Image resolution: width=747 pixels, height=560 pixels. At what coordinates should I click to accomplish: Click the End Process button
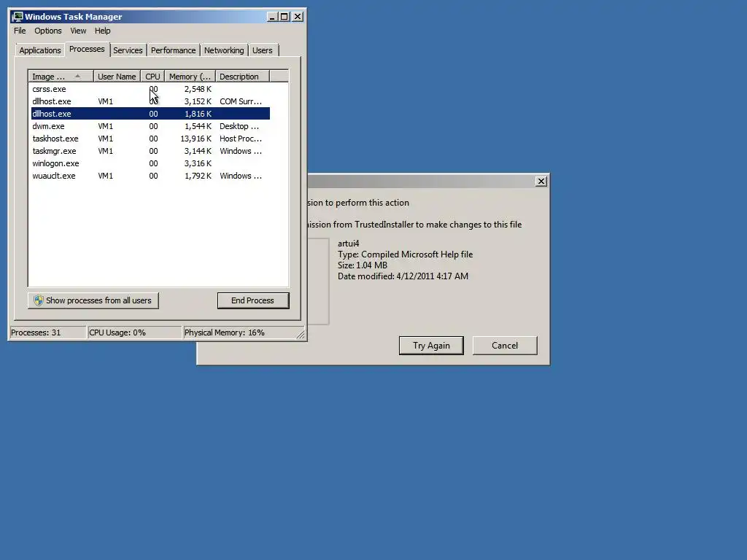click(253, 300)
